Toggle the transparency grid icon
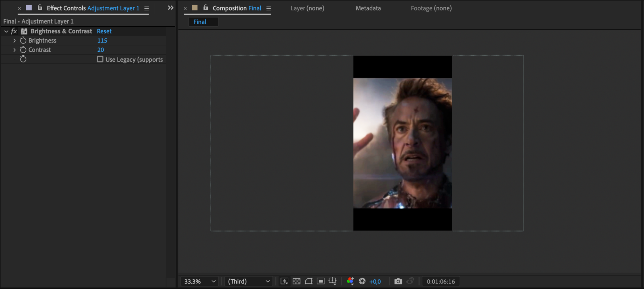The height and width of the screenshot is (289, 644). (296, 281)
